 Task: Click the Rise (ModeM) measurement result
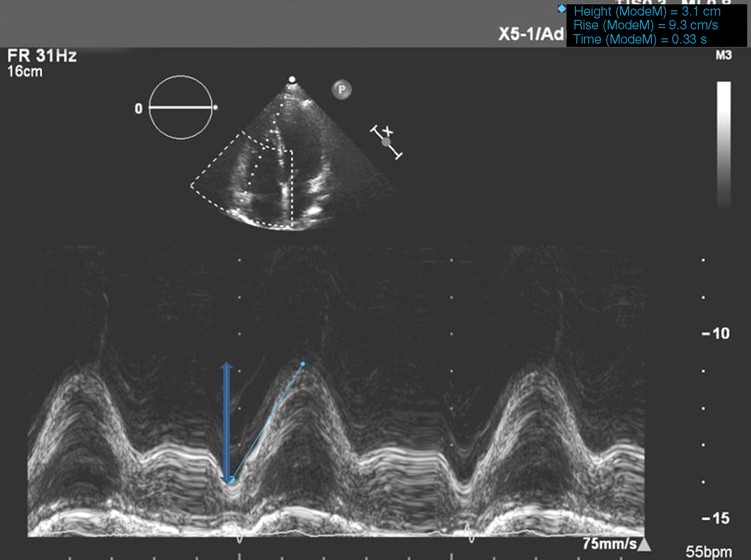pyautogui.click(x=646, y=25)
